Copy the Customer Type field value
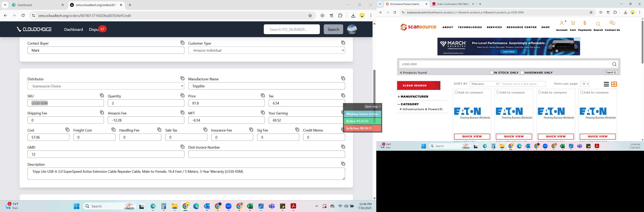Viewport: 644px width, 212px height. pos(343,43)
